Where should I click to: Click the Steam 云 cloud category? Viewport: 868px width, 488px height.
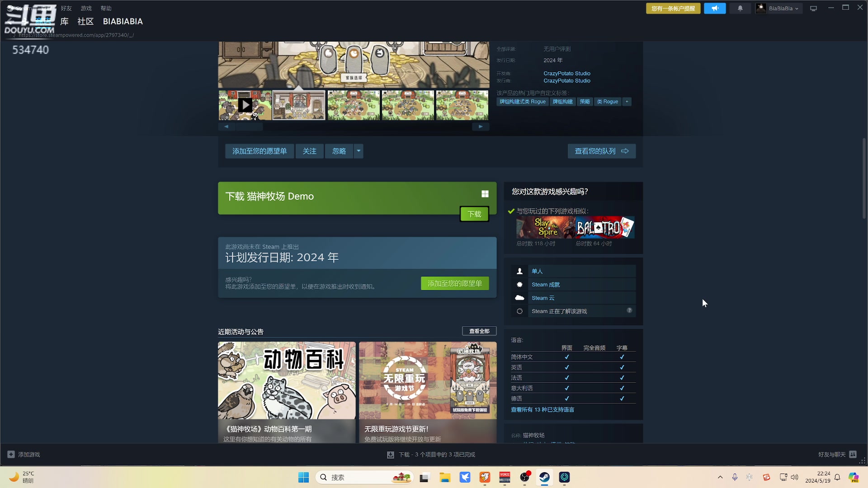tap(573, 298)
